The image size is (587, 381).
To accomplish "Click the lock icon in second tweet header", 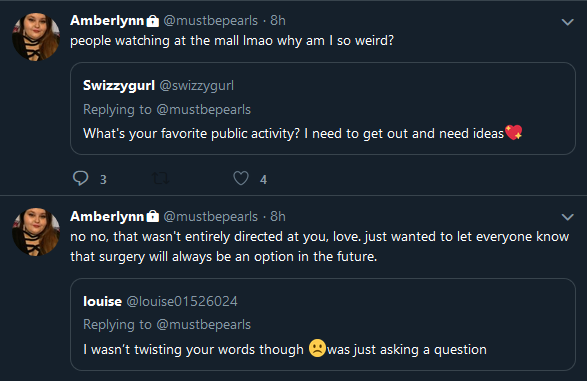I will click(x=152, y=216).
